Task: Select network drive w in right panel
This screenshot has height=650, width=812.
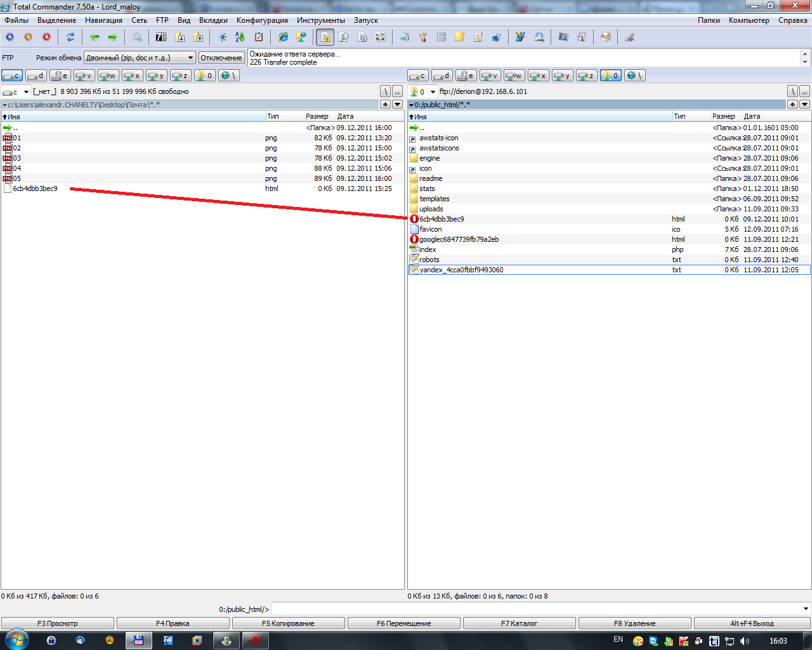Action: point(514,76)
